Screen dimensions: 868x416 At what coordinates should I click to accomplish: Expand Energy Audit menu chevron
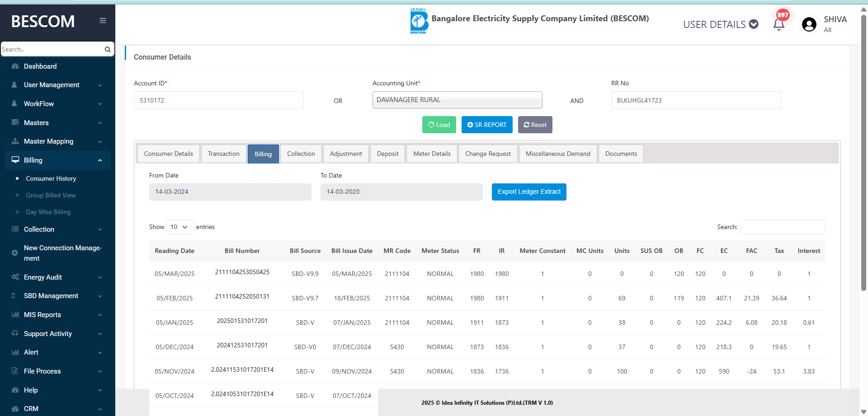coord(100,277)
